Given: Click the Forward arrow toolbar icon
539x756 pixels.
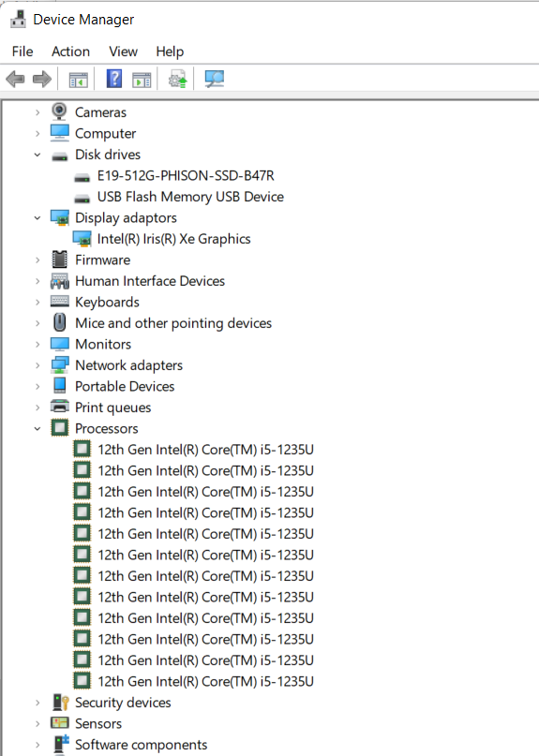Looking at the screenshot, I should [42, 79].
